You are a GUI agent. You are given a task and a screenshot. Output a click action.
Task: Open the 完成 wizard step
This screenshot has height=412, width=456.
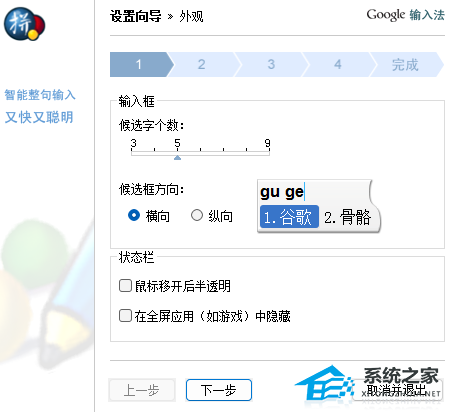(405, 64)
